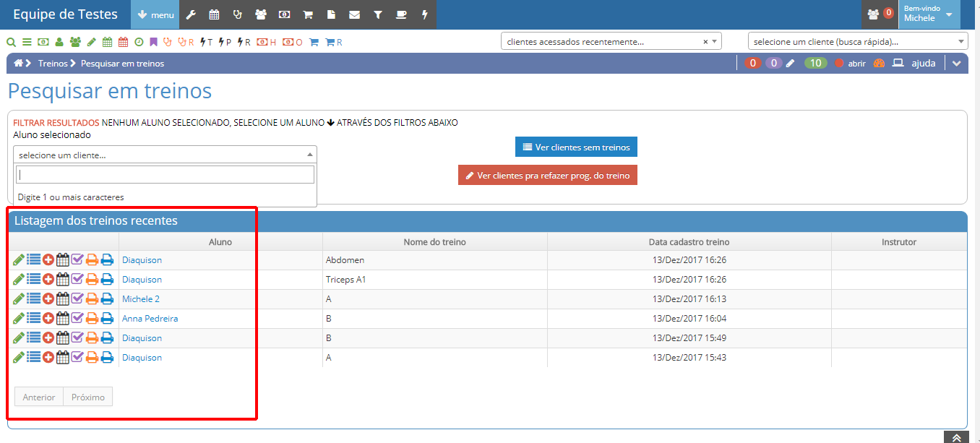Open the Bem-vindo Michele user dropdown
The height and width of the screenshot is (443, 980).
coord(929,14)
